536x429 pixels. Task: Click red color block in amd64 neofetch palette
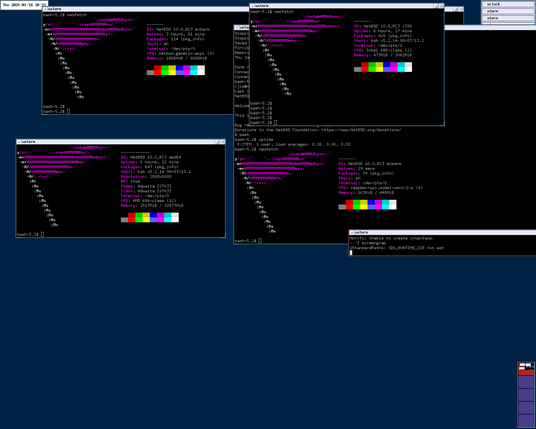point(132,217)
